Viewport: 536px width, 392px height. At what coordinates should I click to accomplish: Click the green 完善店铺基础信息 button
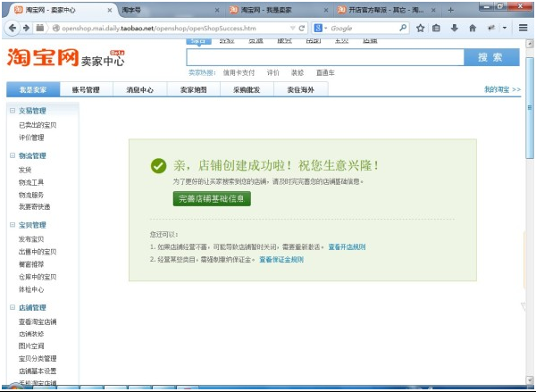[212, 198]
